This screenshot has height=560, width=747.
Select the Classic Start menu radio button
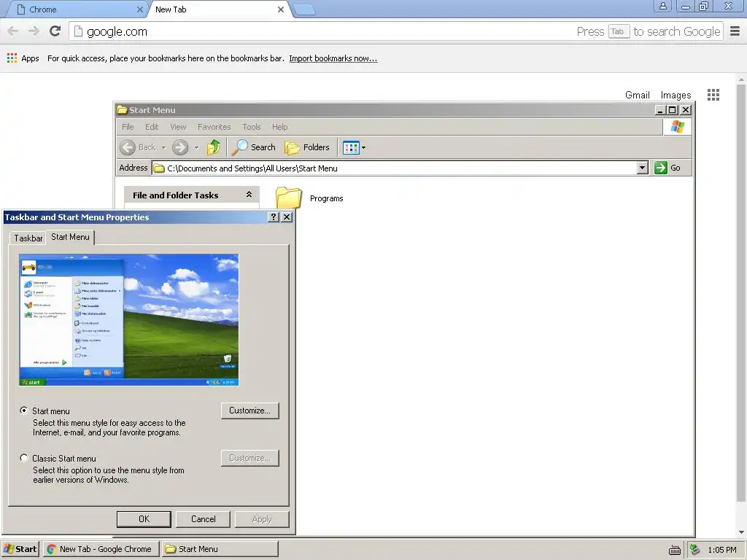click(x=24, y=458)
